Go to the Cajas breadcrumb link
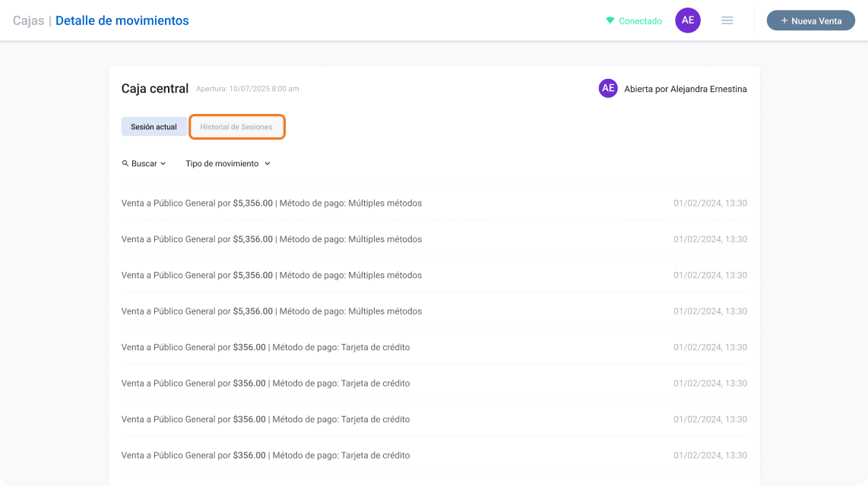Screen dimensions: 868x486 click(28, 21)
